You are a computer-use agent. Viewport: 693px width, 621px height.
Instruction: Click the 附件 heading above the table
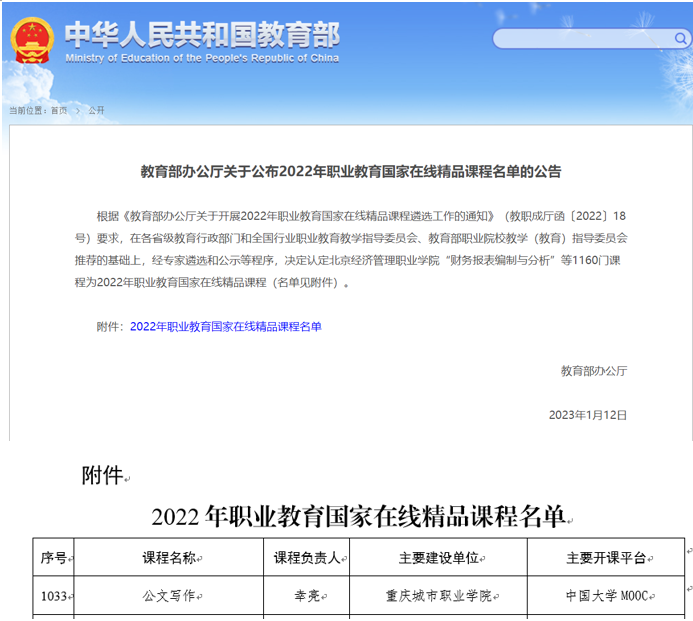click(102, 477)
